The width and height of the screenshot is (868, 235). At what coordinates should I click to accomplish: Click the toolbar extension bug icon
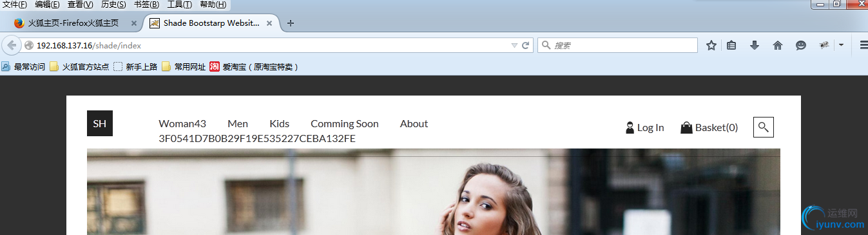point(824,45)
